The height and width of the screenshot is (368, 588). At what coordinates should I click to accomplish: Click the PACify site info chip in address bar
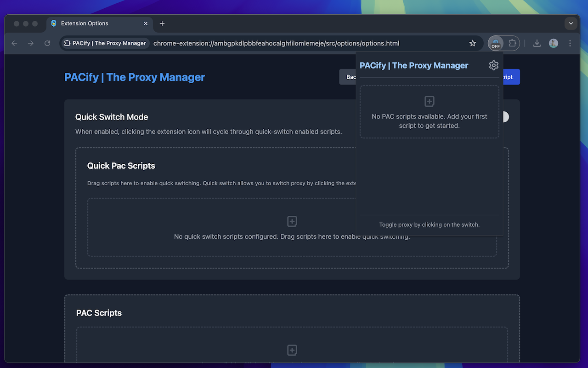click(x=105, y=43)
